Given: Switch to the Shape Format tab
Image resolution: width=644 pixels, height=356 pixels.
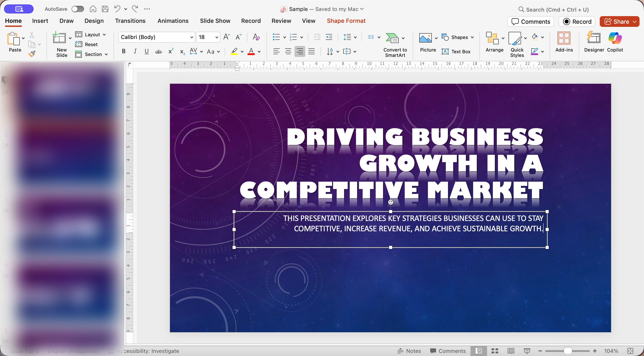Looking at the screenshot, I should click(x=346, y=21).
